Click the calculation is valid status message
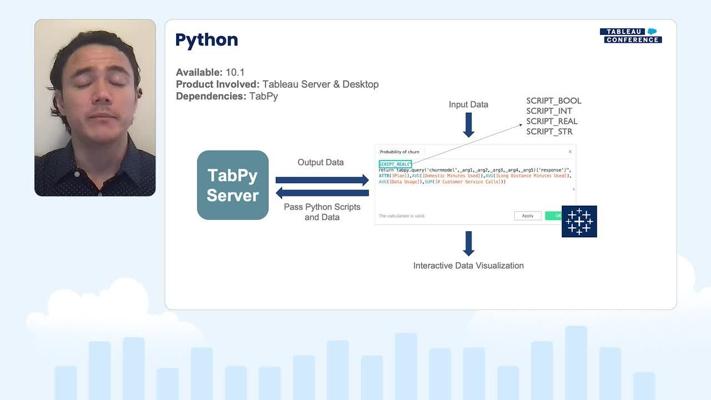 [x=402, y=215]
